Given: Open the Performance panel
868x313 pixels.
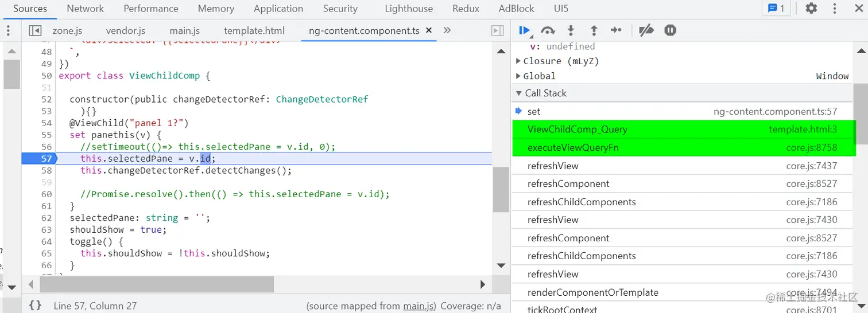Looking at the screenshot, I should click(x=151, y=9).
